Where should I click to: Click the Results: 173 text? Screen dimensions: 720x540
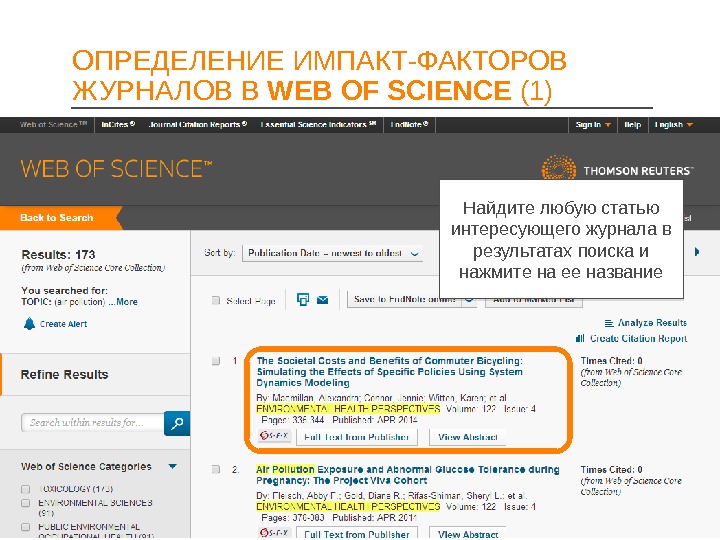coord(58,254)
